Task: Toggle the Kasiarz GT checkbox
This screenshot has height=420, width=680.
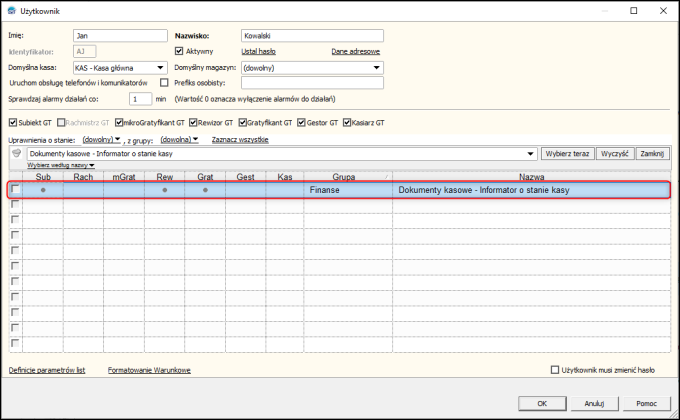Action: pyautogui.click(x=347, y=123)
